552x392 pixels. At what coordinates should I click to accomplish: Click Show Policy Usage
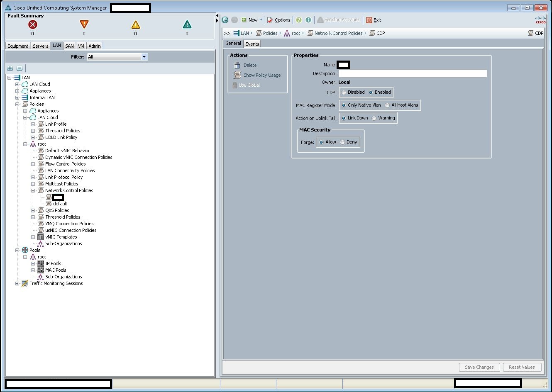pos(261,75)
